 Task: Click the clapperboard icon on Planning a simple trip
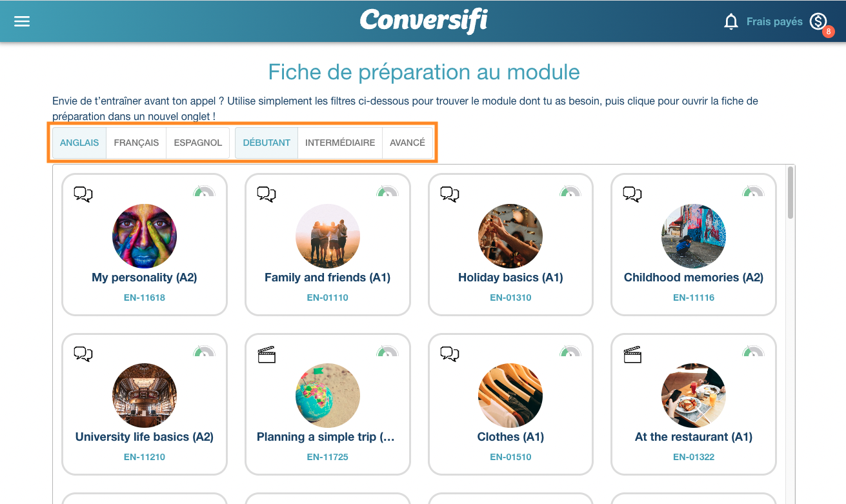click(266, 354)
